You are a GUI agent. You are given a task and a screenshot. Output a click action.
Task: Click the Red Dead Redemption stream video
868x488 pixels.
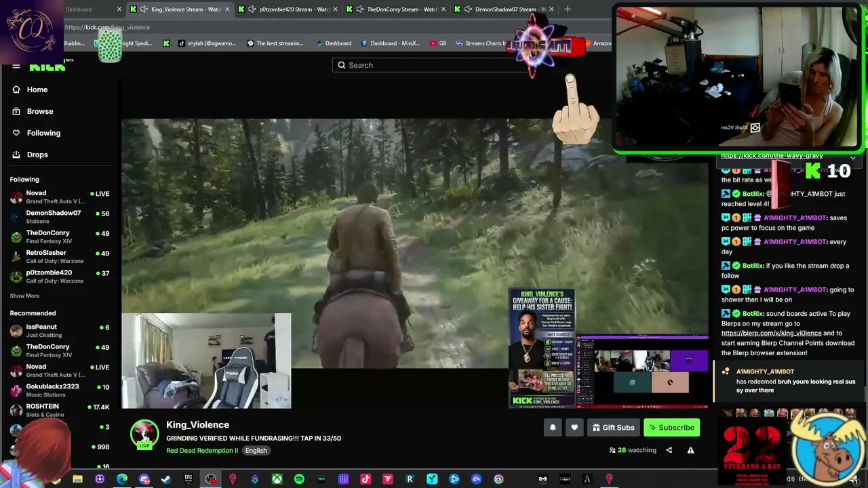tap(415, 264)
